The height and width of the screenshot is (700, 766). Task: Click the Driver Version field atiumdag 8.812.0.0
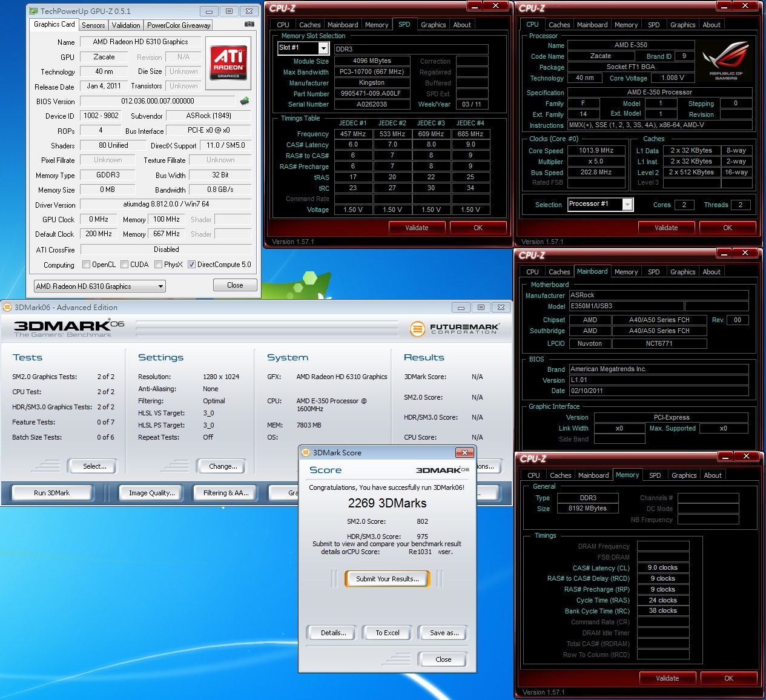coord(167,204)
